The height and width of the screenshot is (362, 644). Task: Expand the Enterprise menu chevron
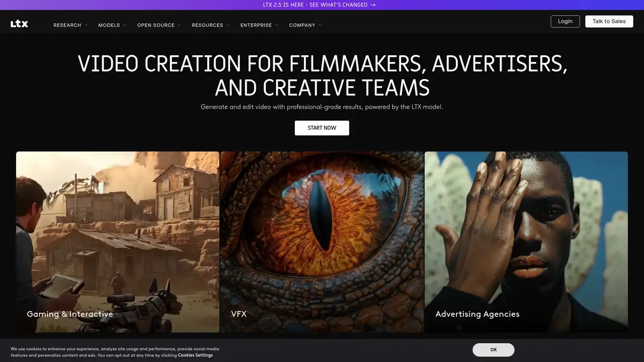point(276,25)
